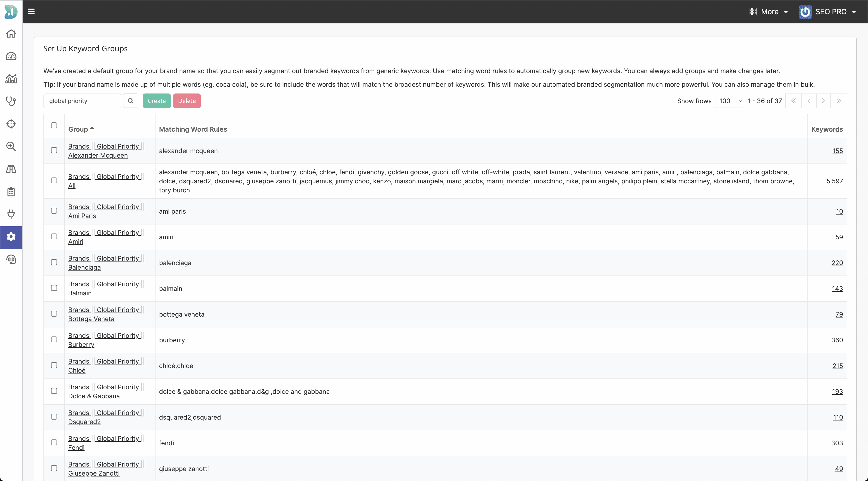Screen dimensions: 868x481
Task: Click the app logo in top-left corner
Action: click(11, 12)
